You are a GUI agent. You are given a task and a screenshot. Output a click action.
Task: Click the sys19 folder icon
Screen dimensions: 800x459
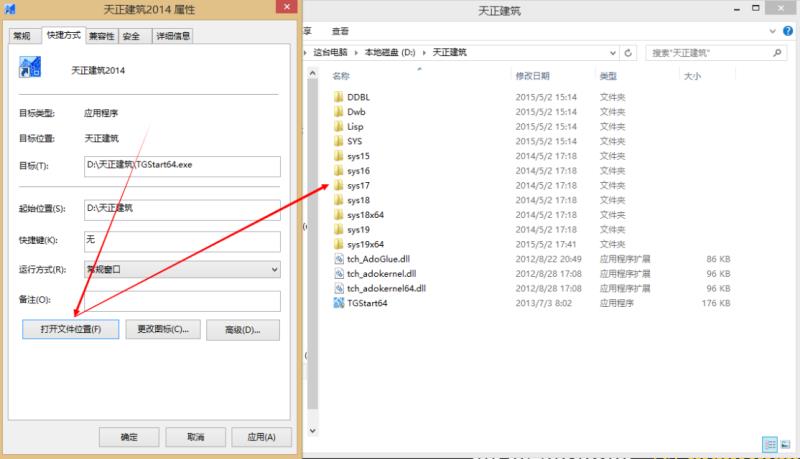[338, 230]
